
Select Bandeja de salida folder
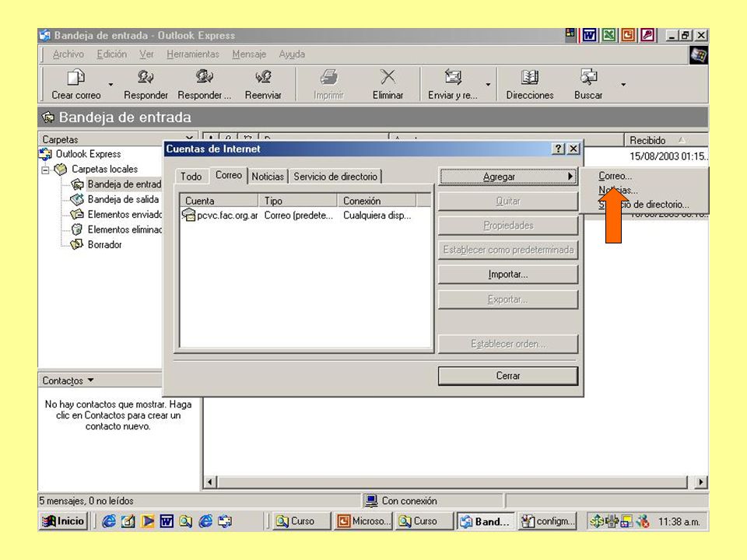pos(123,199)
